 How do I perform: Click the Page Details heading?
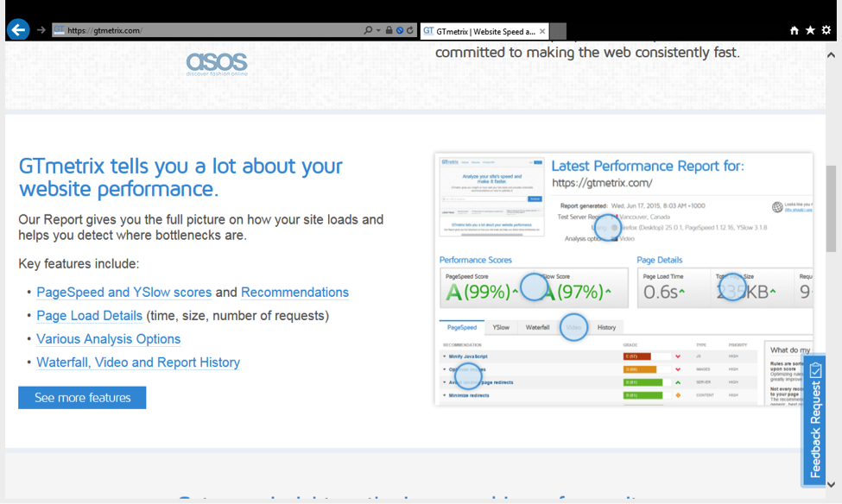tap(660, 260)
